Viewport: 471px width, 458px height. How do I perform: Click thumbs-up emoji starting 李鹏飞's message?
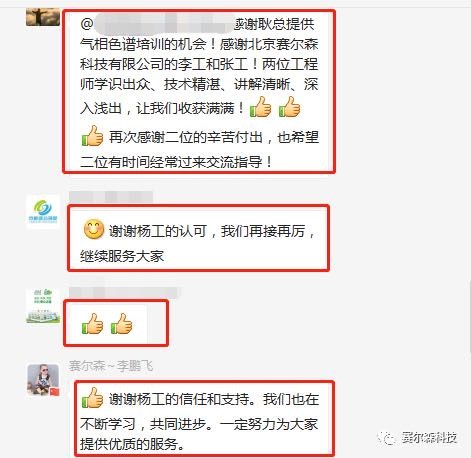(x=92, y=398)
